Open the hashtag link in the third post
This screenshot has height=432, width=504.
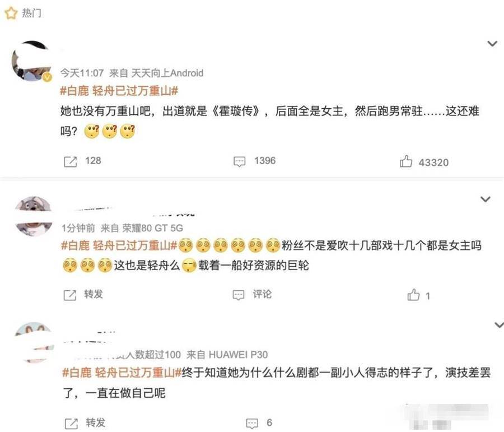122,373
